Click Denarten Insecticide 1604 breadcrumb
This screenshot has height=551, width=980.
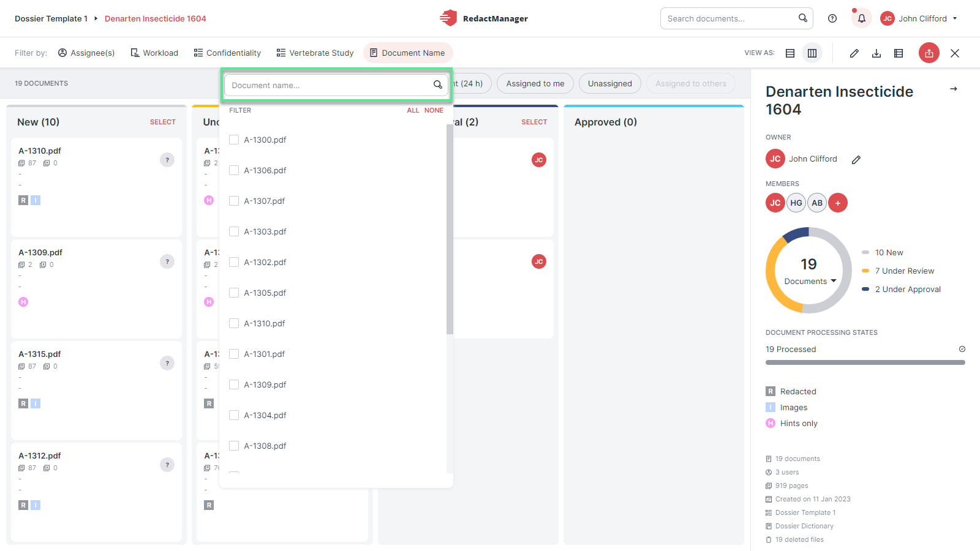[x=156, y=18]
